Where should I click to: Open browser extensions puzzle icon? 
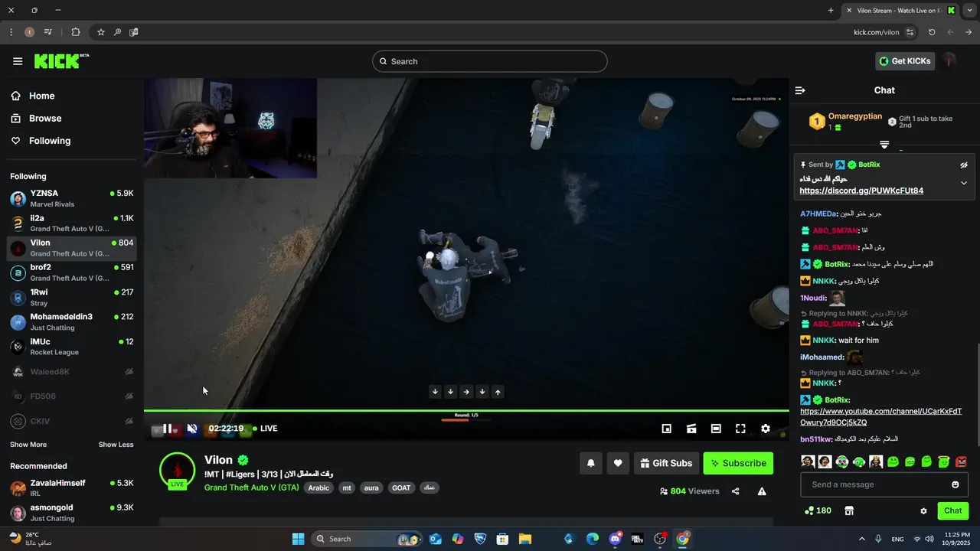coord(75,32)
